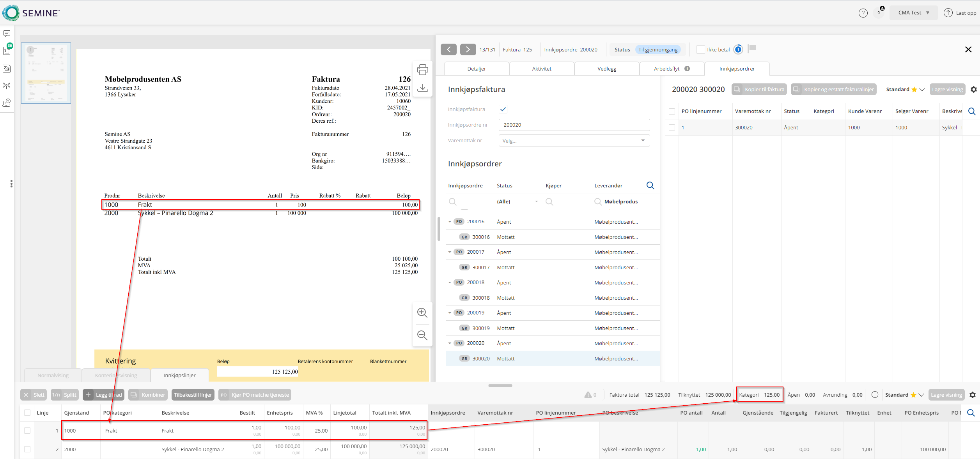Download the invoice PDF

click(422, 88)
